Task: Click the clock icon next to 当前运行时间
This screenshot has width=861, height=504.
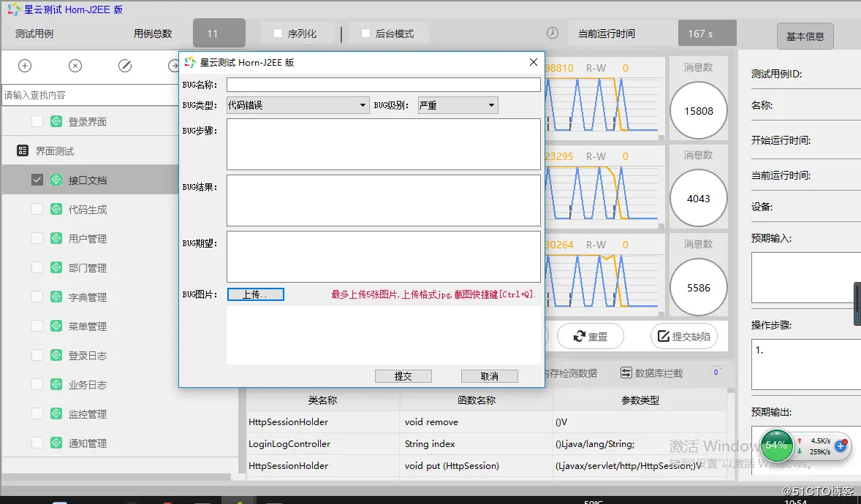Action: (x=552, y=33)
